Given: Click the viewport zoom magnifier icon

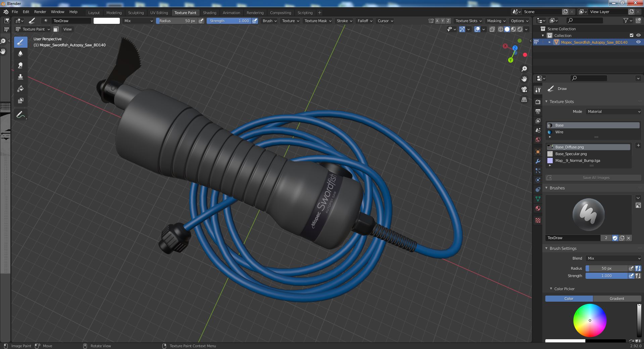Looking at the screenshot, I should pos(524,69).
